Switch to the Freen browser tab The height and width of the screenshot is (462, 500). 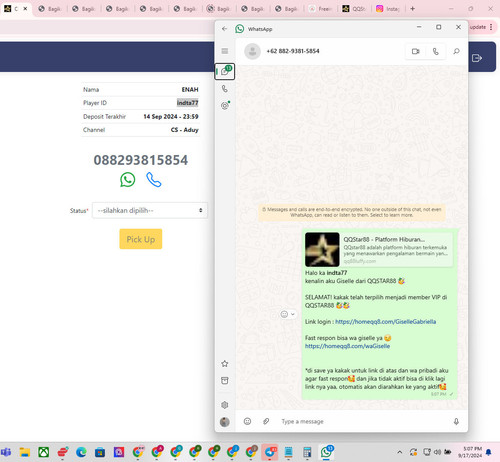(320, 9)
